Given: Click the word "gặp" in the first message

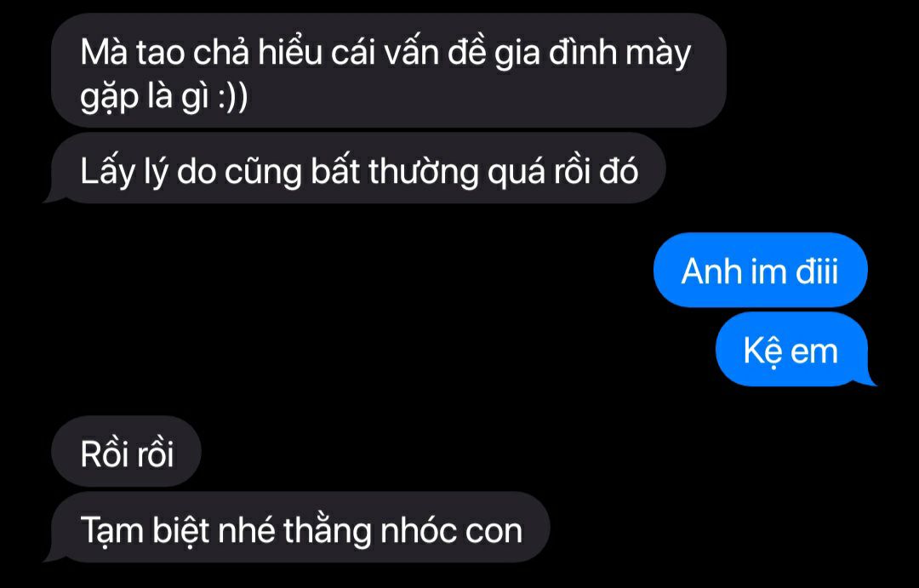Looking at the screenshot, I should click(109, 98).
